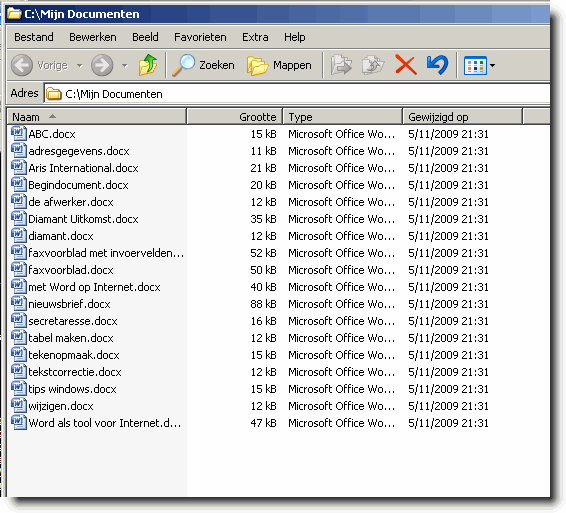Expand the forward history dropdown arrow

coord(125,65)
